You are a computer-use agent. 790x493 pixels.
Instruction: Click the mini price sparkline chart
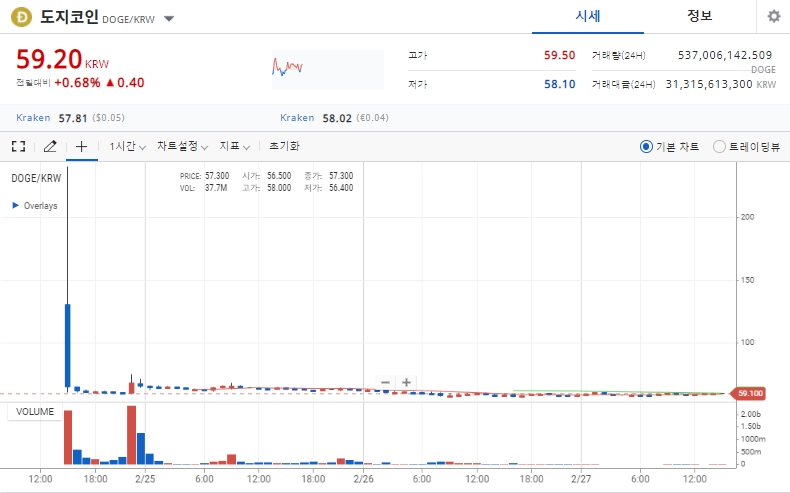click(x=328, y=69)
